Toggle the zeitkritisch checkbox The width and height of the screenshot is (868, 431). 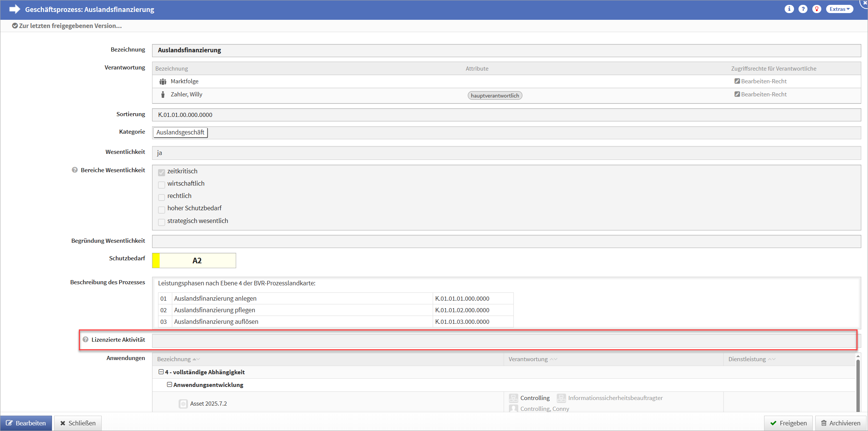(161, 172)
